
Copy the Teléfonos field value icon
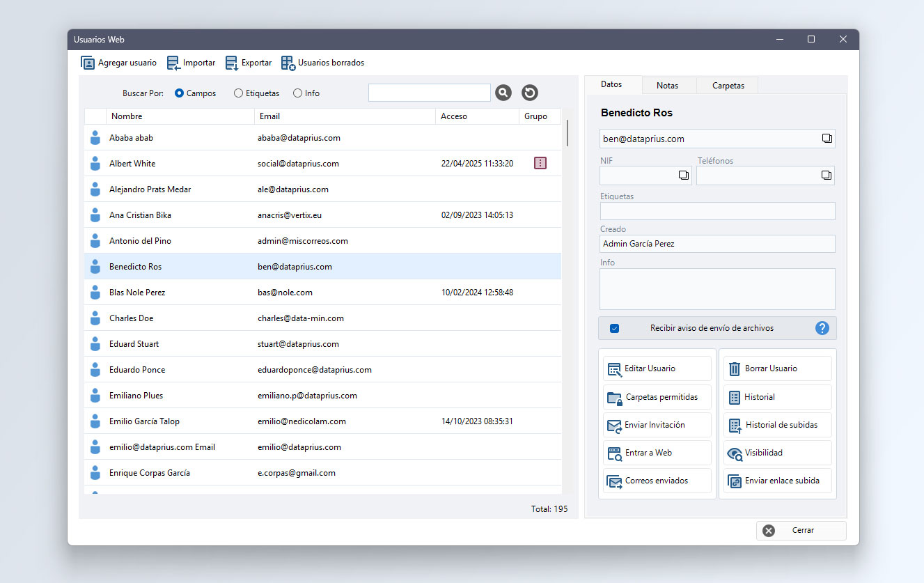(x=827, y=176)
